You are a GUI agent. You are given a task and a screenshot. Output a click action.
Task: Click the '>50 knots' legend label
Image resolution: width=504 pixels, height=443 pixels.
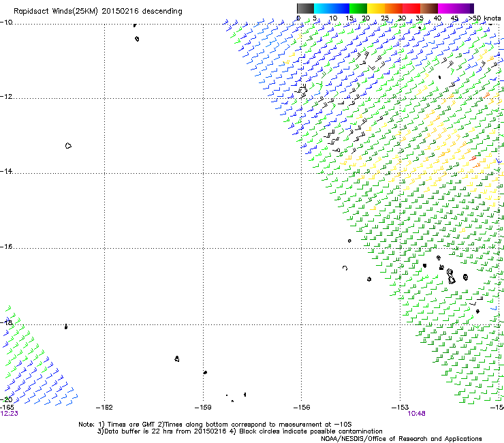[x=484, y=18]
